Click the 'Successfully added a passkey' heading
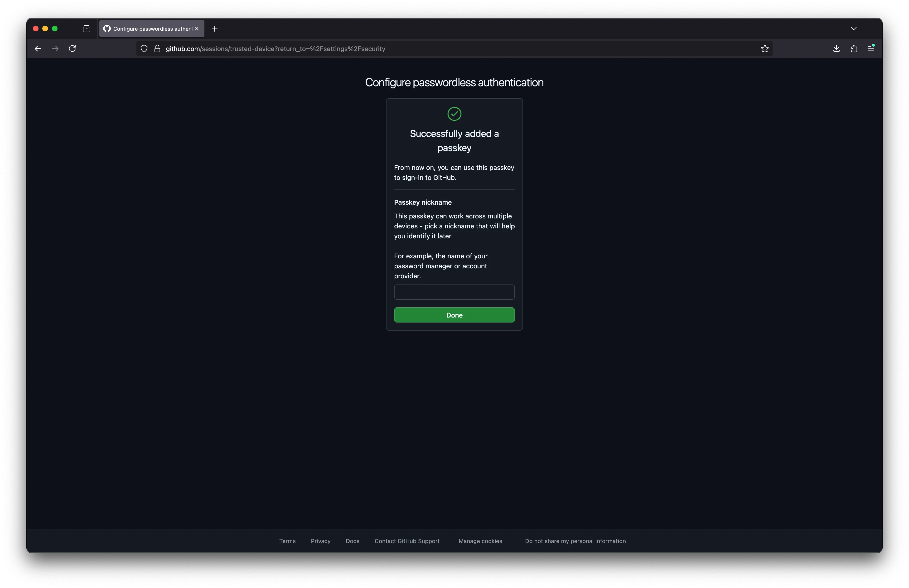909x588 pixels. tap(454, 140)
